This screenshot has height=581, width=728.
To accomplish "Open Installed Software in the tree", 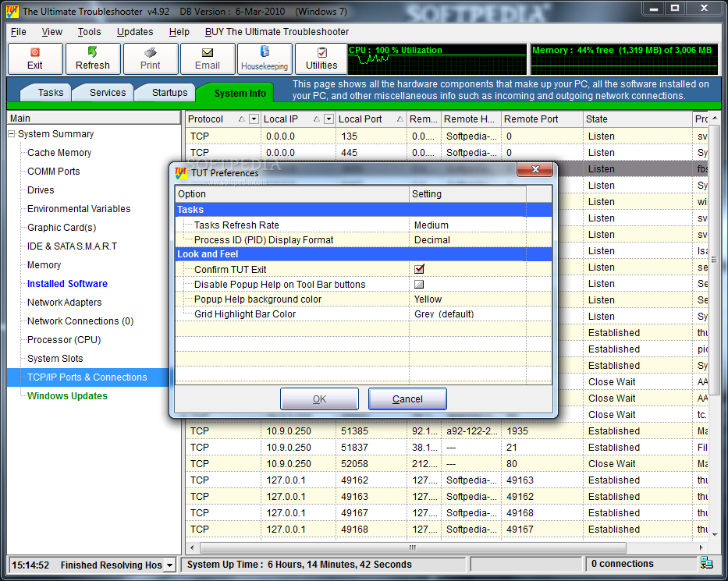I will [67, 284].
